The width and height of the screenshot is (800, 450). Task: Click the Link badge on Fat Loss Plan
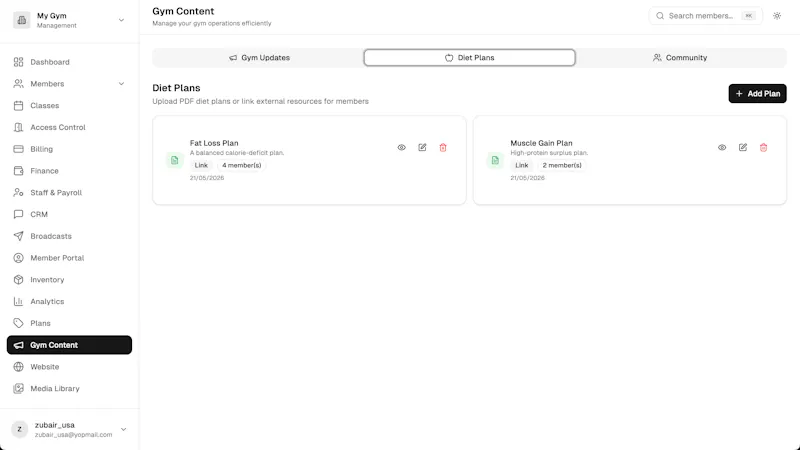(201, 165)
